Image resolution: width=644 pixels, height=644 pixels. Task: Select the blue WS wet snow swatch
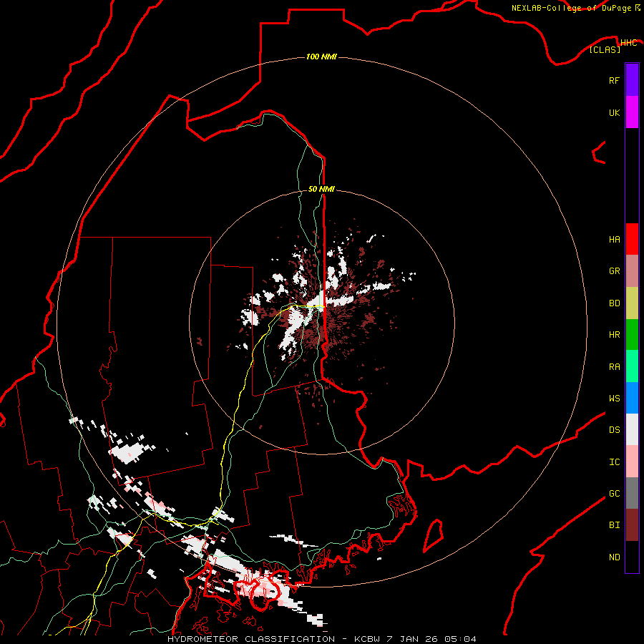[632, 398]
